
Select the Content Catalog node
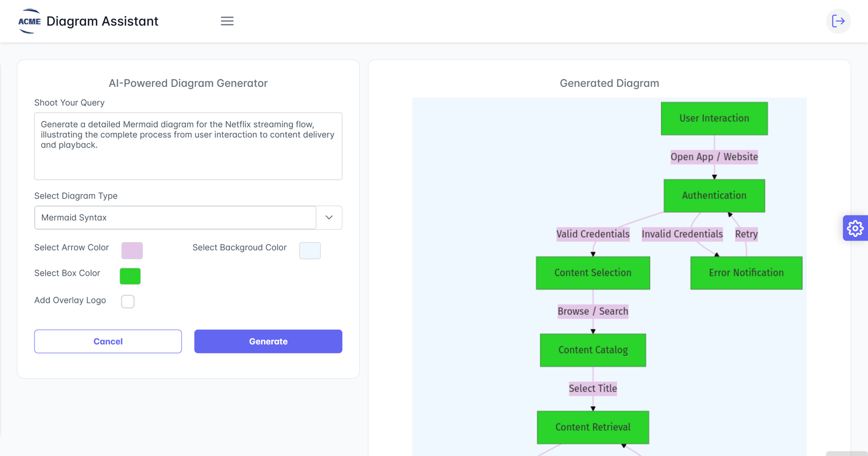593,350
